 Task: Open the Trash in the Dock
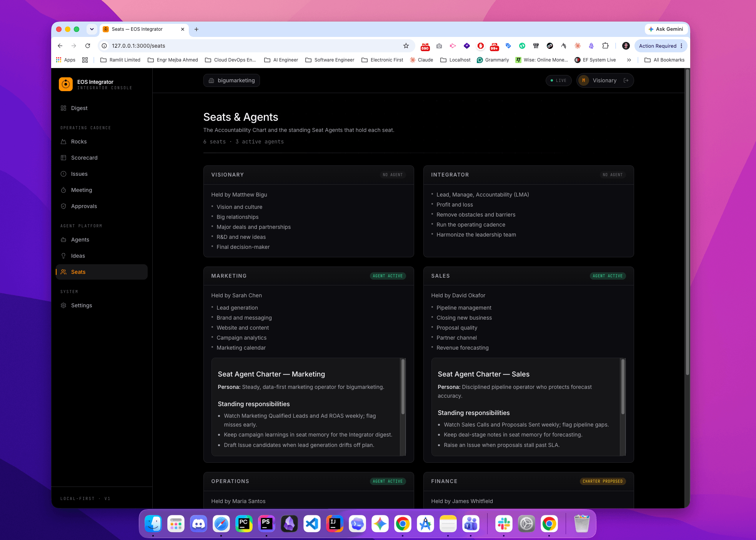pos(582,524)
